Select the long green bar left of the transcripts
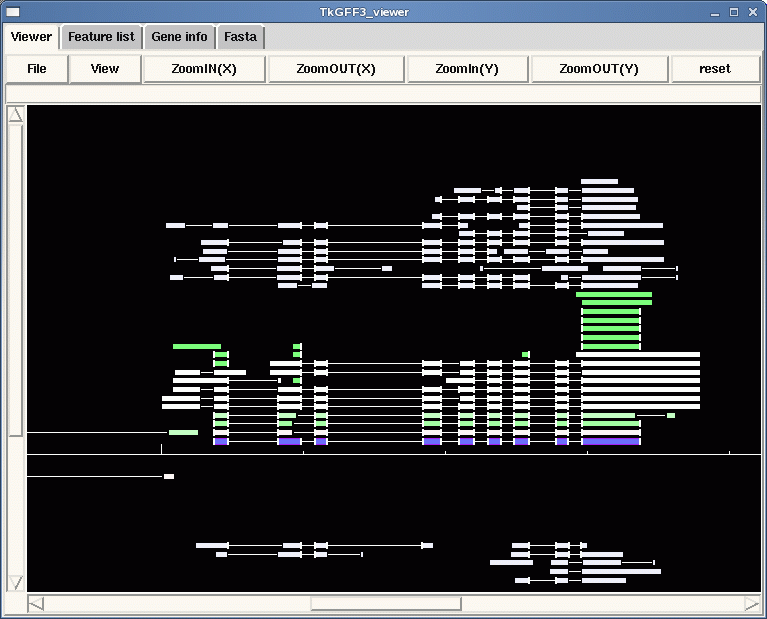Image resolution: width=767 pixels, height=619 pixels. pyautogui.click(x=197, y=346)
